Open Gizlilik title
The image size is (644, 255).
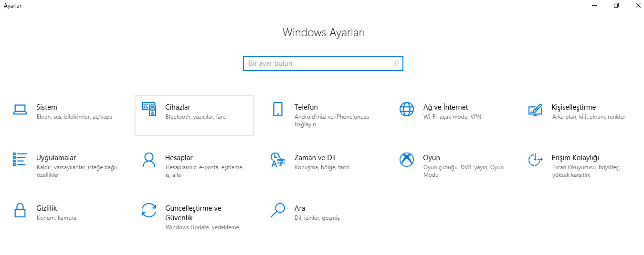tap(47, 208)
